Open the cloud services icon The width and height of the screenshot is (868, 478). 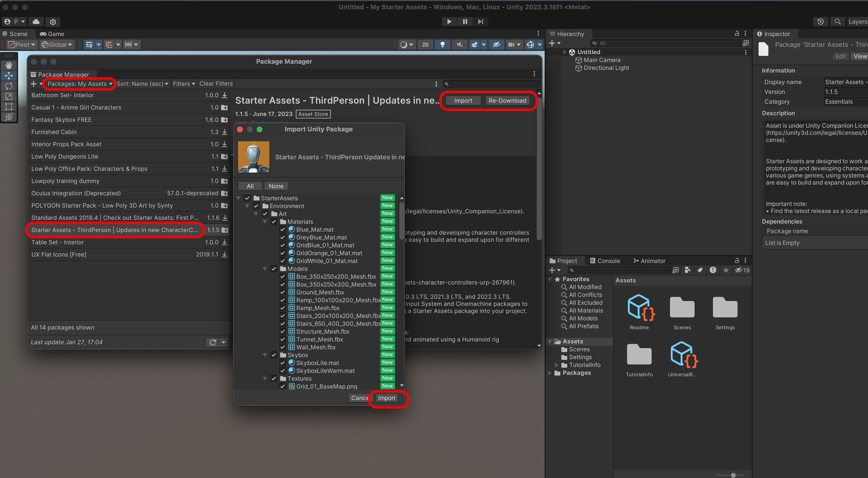(x=36, y=22)
